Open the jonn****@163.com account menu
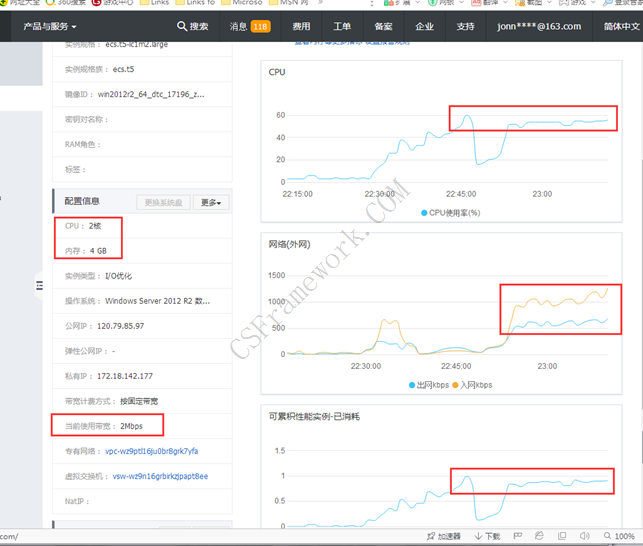The height and width of the screenshot is (546, 643). 539,27
